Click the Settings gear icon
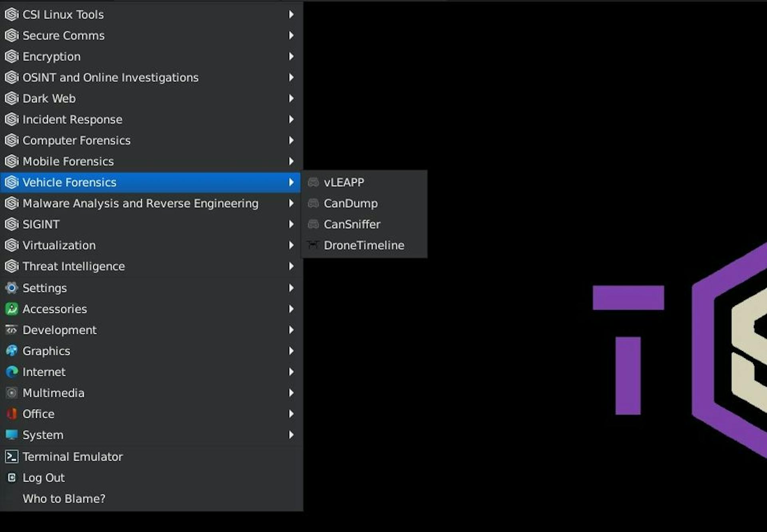The width and height of the screenshot is (767, 532). coord(12,288)
